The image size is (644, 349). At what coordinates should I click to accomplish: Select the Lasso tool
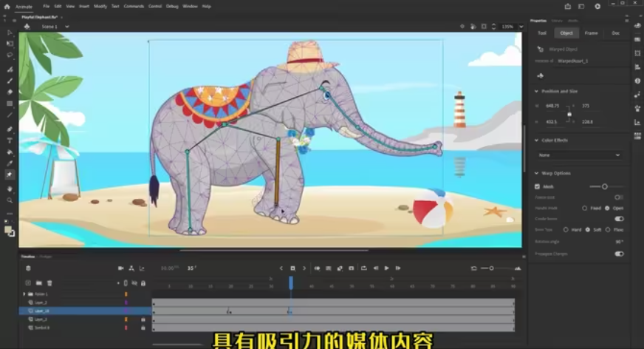pos(10,55)
